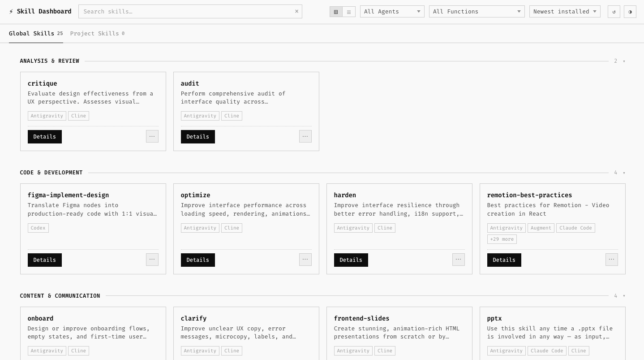Click the +29 more agents tag
The width and height of the screenshot is (644, 360).
click(502, 239)
